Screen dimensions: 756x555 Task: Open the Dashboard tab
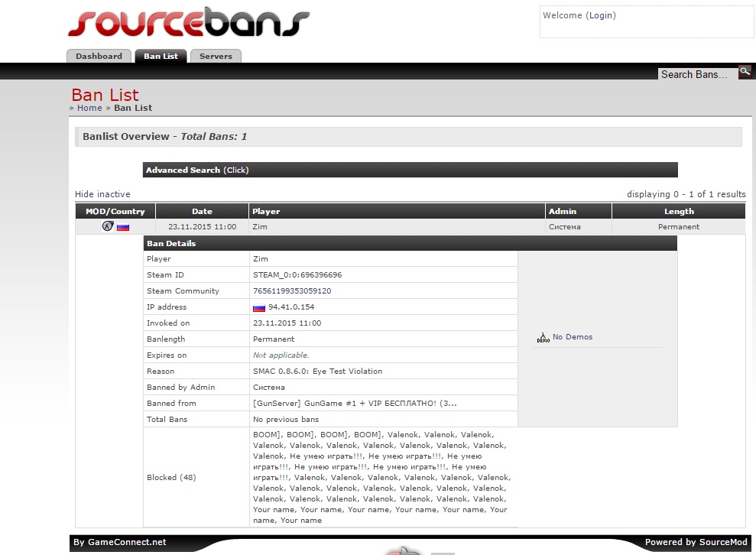click(99, 56)
